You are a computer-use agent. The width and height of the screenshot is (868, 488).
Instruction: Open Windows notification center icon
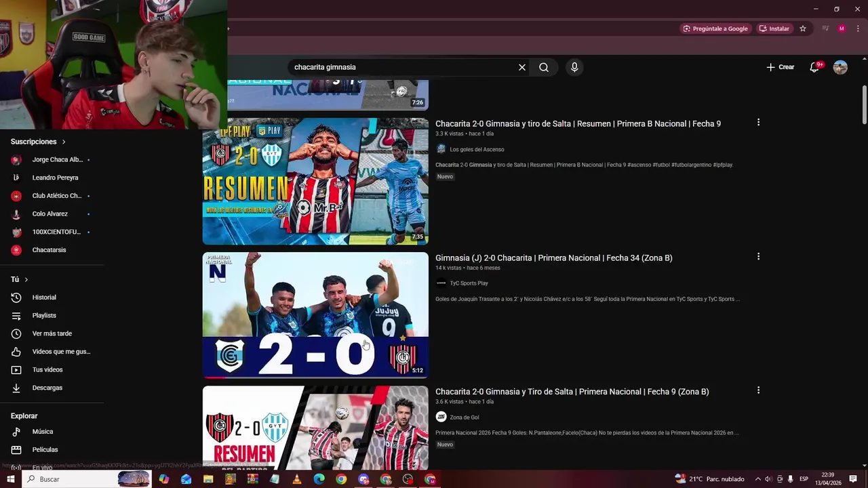(x=853, y=479)
